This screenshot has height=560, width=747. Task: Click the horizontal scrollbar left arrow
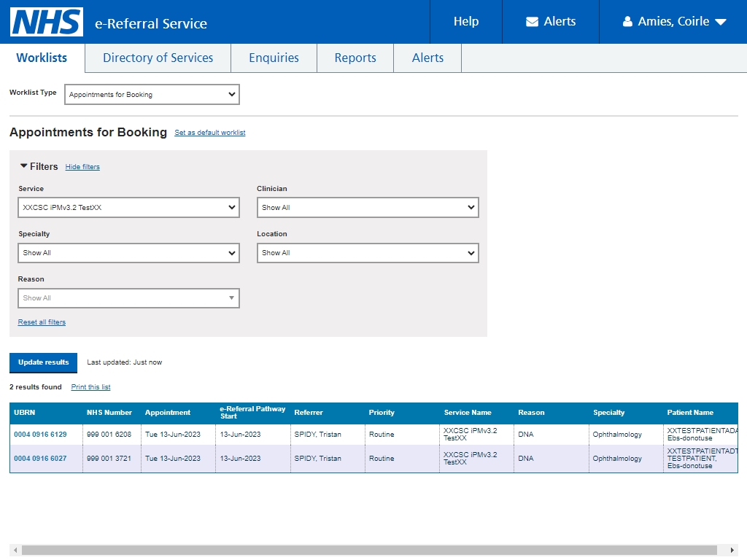pyautogui.click(x=15, y=551)
